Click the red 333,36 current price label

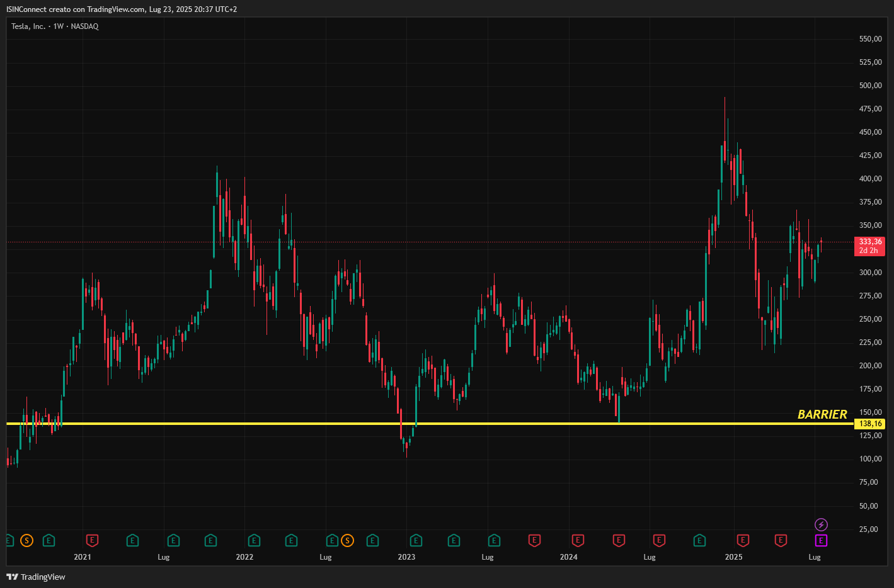point(870,246)
